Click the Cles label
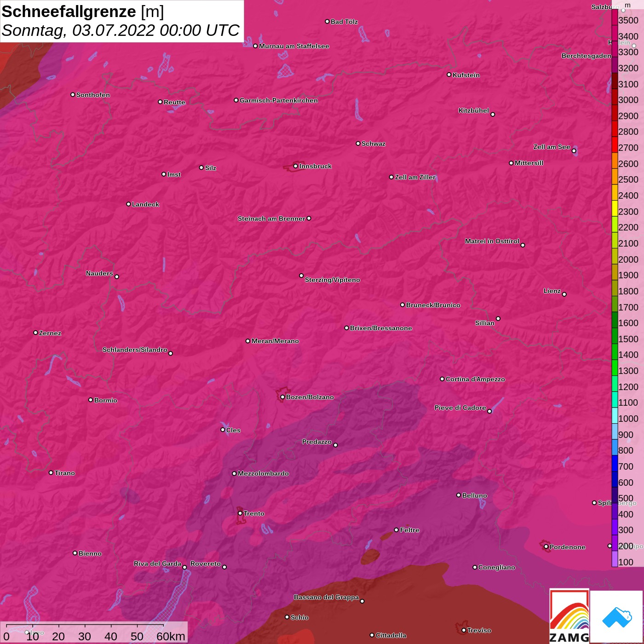The width and height of the screenshot is (644, 644). point(233,430)
